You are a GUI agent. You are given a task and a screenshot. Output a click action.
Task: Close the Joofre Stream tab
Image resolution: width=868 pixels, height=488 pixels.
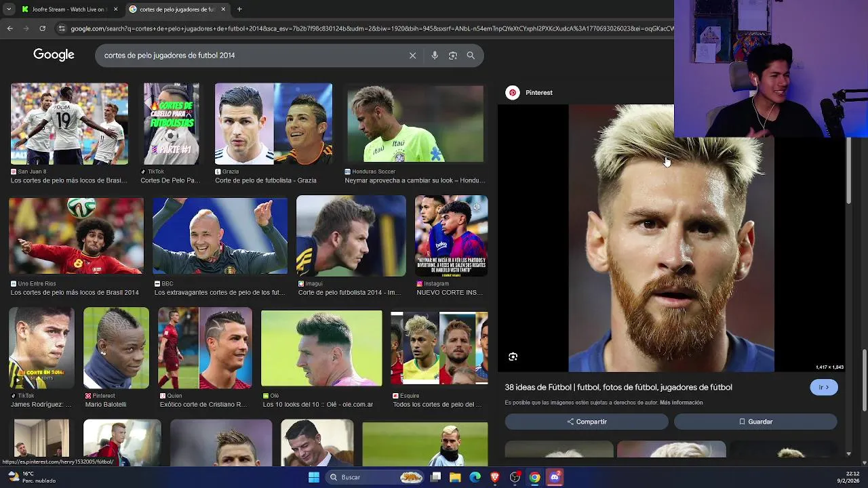click(x=115, y=9)
